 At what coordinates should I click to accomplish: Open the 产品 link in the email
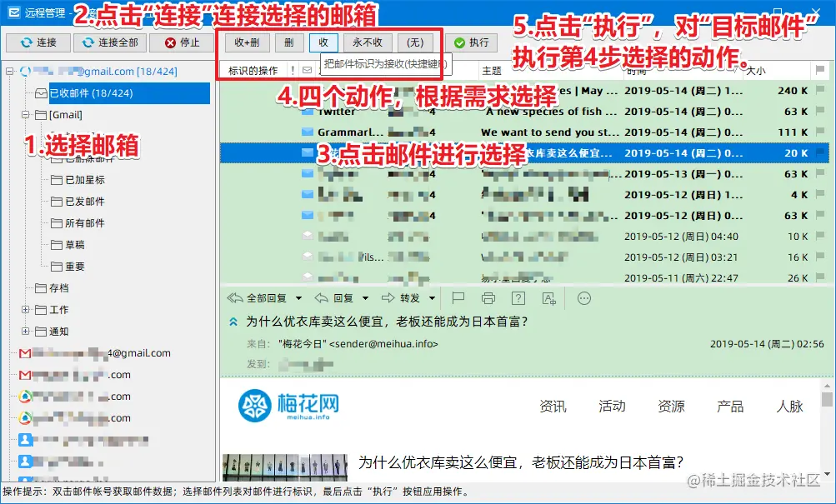pos(730,407)
